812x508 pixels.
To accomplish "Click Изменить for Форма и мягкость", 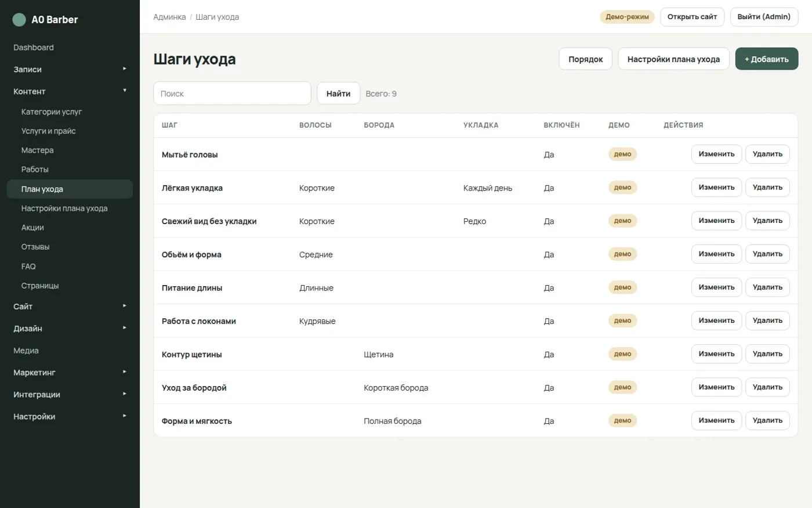I will click(x=716, y=420).
